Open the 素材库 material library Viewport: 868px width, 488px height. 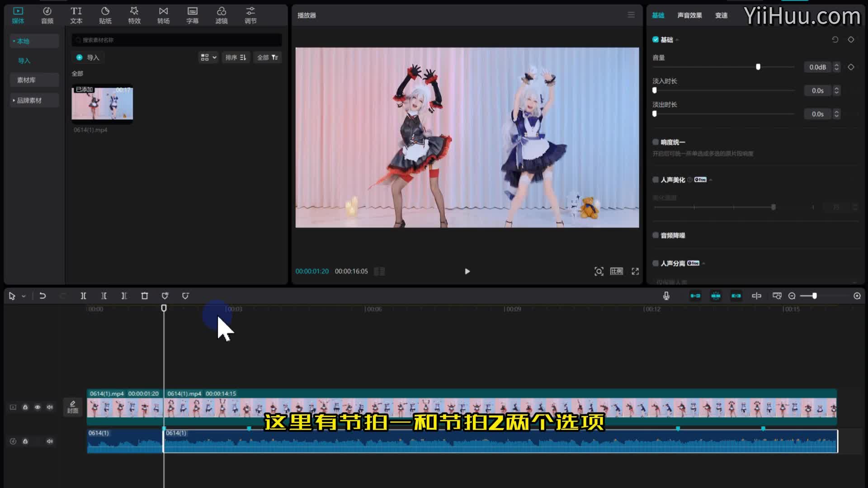pos(34,80)
